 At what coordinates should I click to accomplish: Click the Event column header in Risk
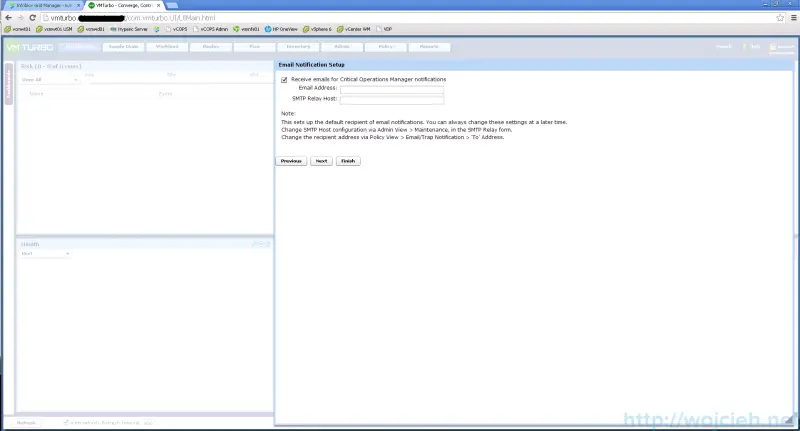coord(165,94)
